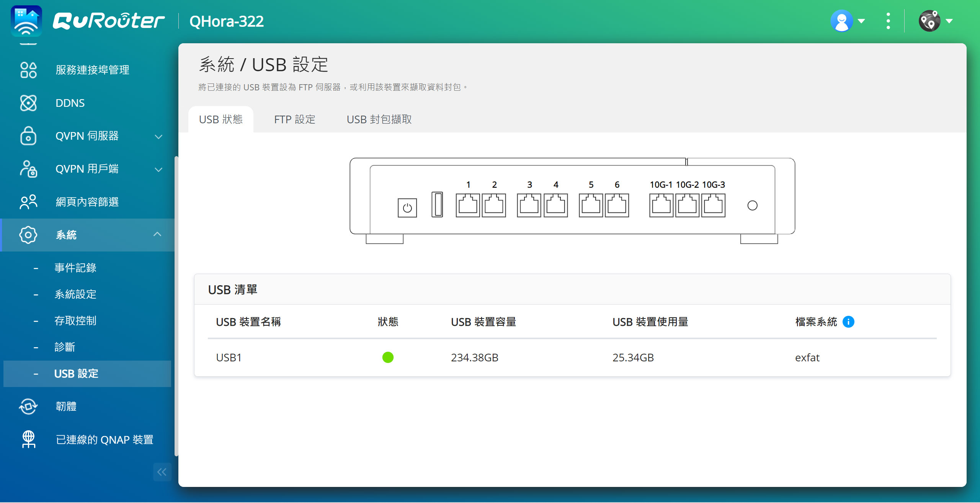Click the three-dot options icon top right
Image resolution: width=980 pixels, height=503 pixels.
[888, 21]
